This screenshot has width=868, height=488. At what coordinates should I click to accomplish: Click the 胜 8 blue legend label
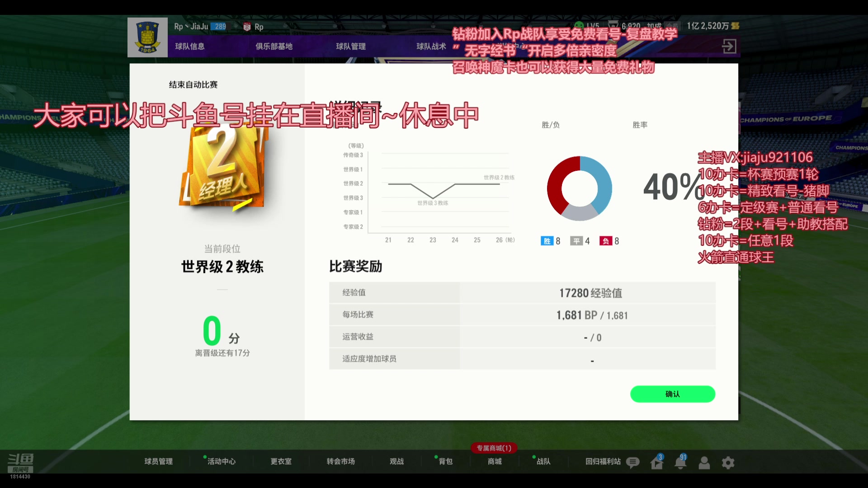pyautogui.click(x=551, y=241)
